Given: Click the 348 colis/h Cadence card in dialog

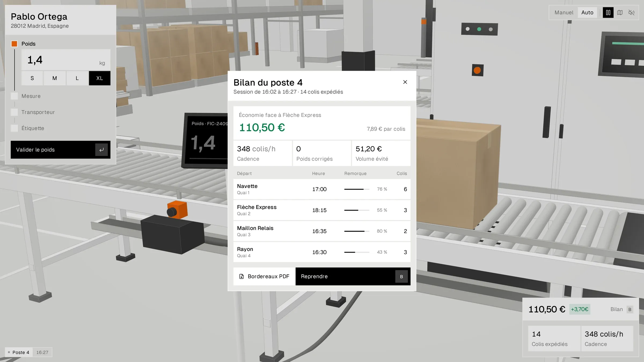Looking at the screenshot, I should tap(262, 153).
